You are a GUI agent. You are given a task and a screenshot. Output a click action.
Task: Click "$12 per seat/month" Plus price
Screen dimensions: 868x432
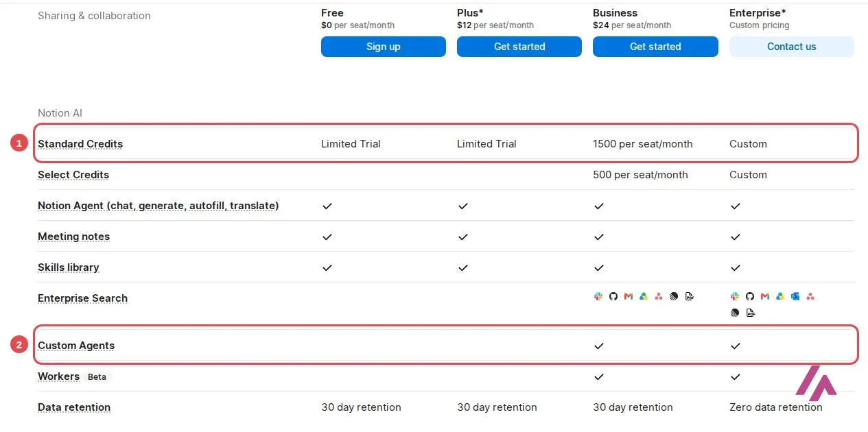[x=495, y=25]
